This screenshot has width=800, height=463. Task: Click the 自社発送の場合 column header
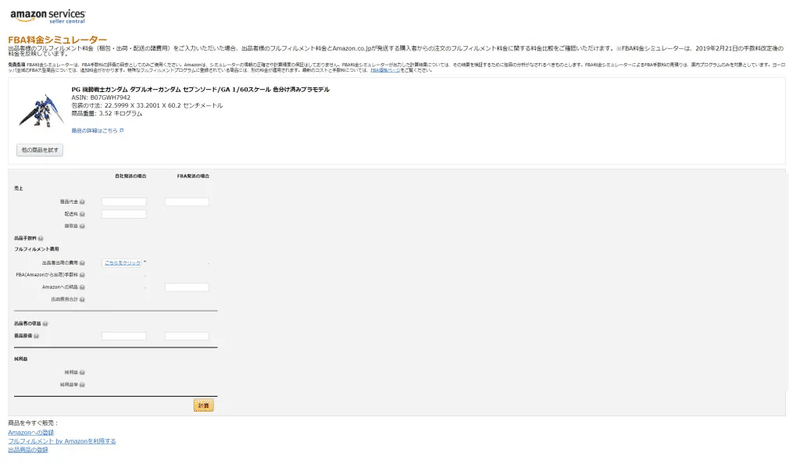click(131, 176)
